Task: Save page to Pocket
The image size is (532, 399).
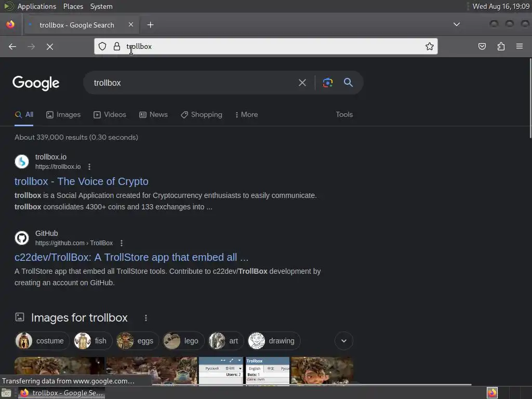Action: (482, 46)
